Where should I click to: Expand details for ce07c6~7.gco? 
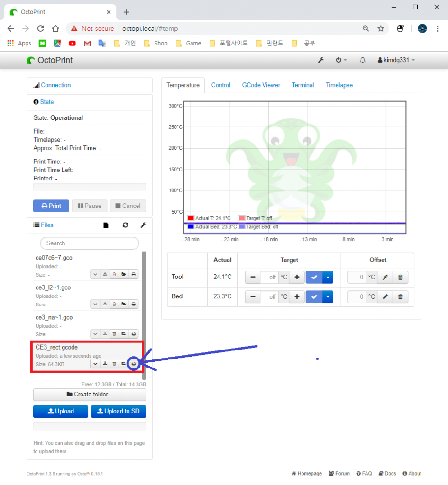pyautogui.click(x=95, y=274)
